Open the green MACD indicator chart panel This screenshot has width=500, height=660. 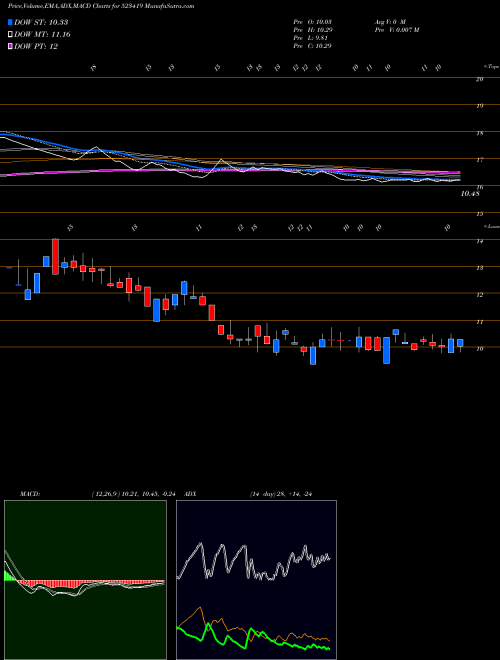85,580
